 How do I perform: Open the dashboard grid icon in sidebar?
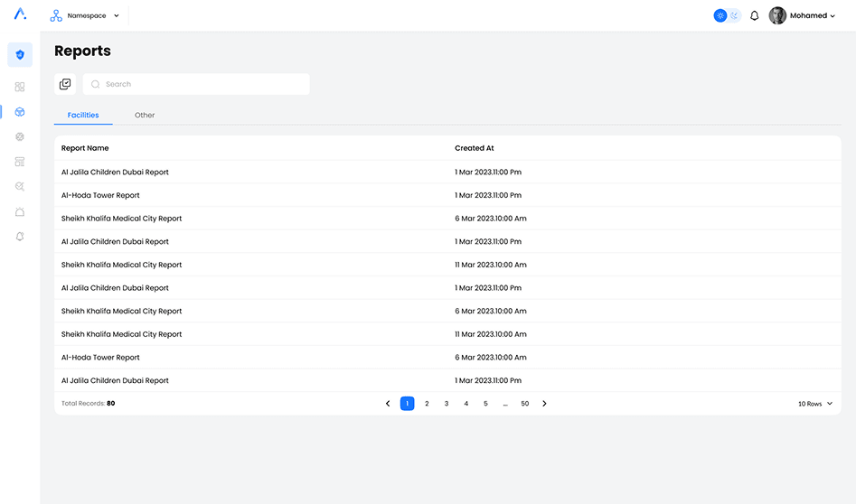click(20, 88)
